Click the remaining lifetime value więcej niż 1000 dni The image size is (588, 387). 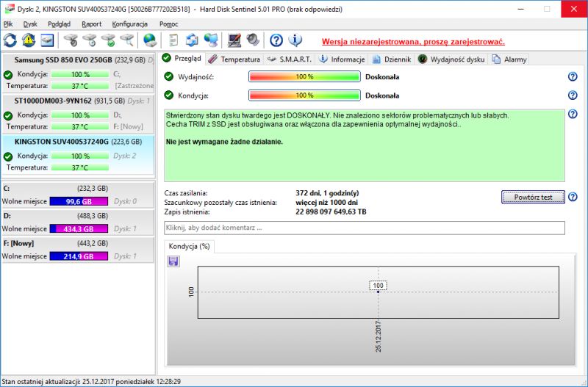click(326, 202)
